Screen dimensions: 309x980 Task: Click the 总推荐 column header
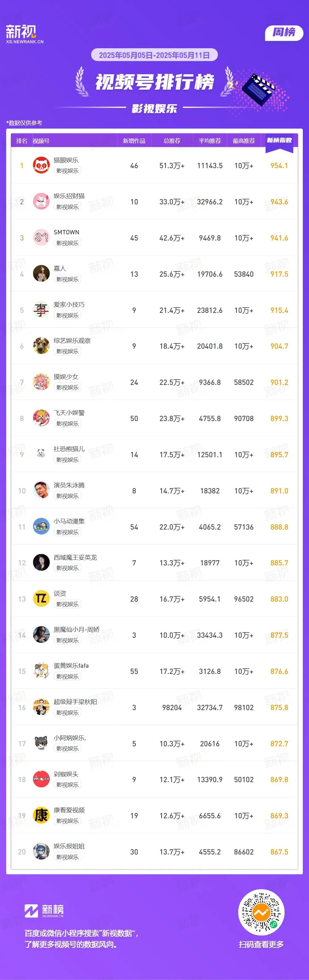point(172,141)
